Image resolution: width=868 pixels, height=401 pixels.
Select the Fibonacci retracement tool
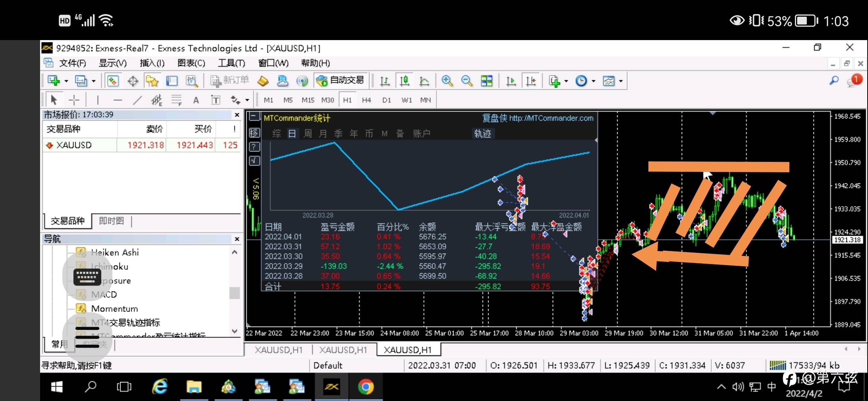click(176, 100)
